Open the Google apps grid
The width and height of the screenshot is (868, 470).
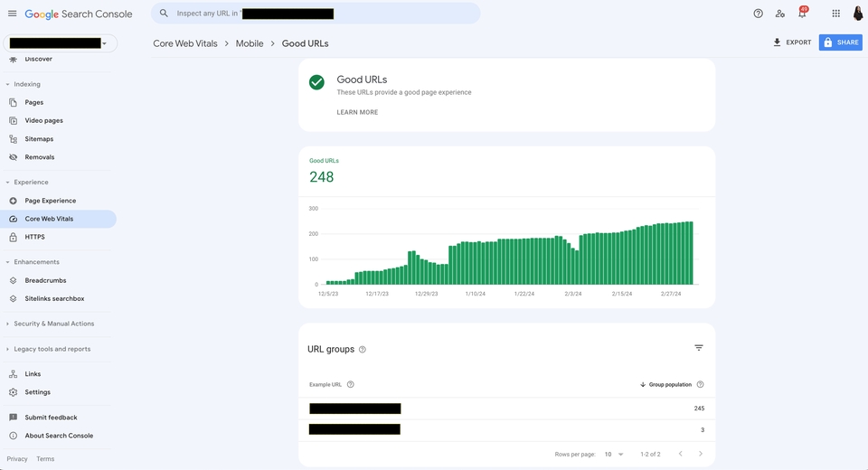[x=835, y=14]
